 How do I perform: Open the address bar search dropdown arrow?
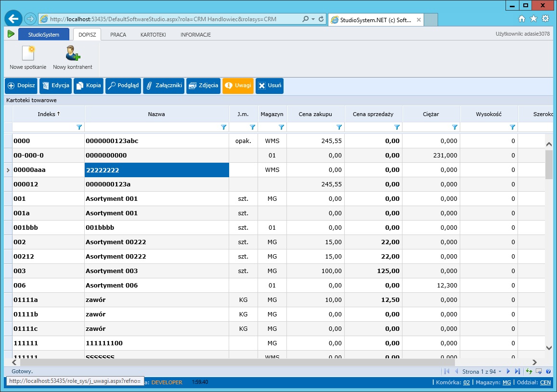(313, 19)
